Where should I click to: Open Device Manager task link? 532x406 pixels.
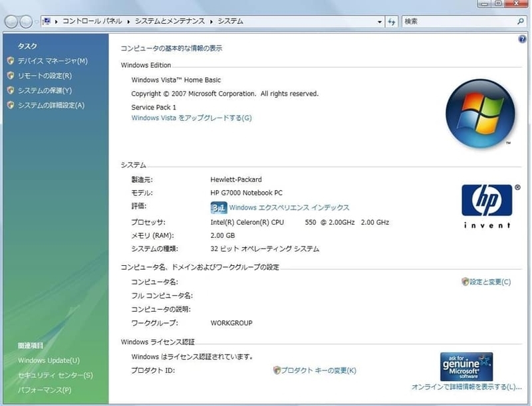point(53,61)
